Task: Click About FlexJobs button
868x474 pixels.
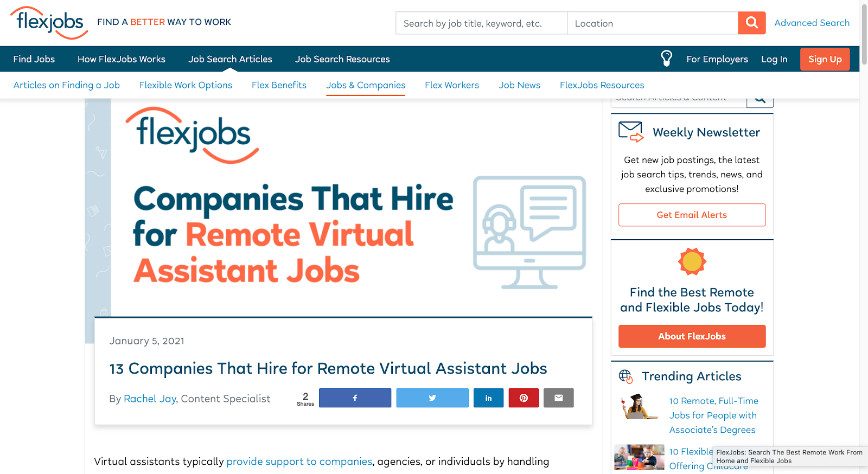Action: 692,336
